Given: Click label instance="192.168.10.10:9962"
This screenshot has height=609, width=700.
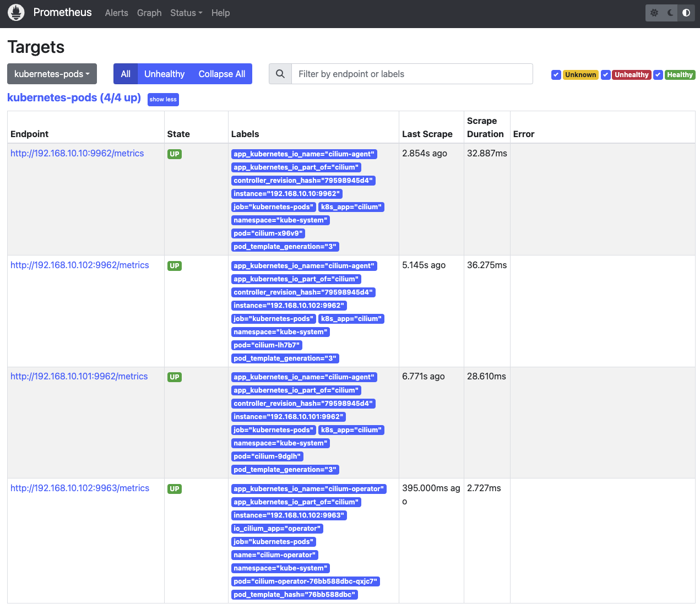Looking at the screenshot, I should pyautogui.click(x=287, y=194).
